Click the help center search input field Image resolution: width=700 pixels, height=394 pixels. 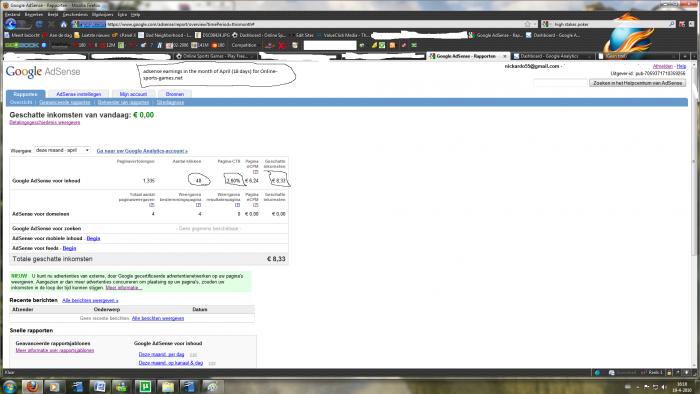560,83
